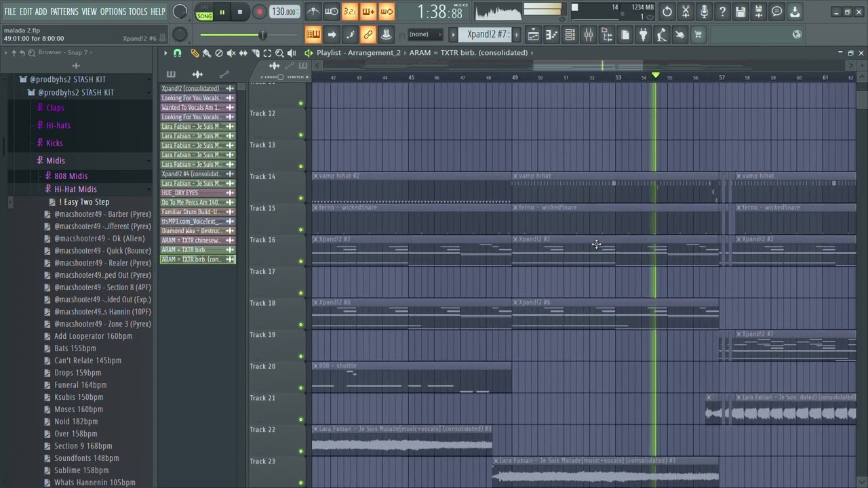This screenshot has height=488, width=868.
Task: Open the Xpand!2 #7 pattern selector
Action: [x=486, y=35]
